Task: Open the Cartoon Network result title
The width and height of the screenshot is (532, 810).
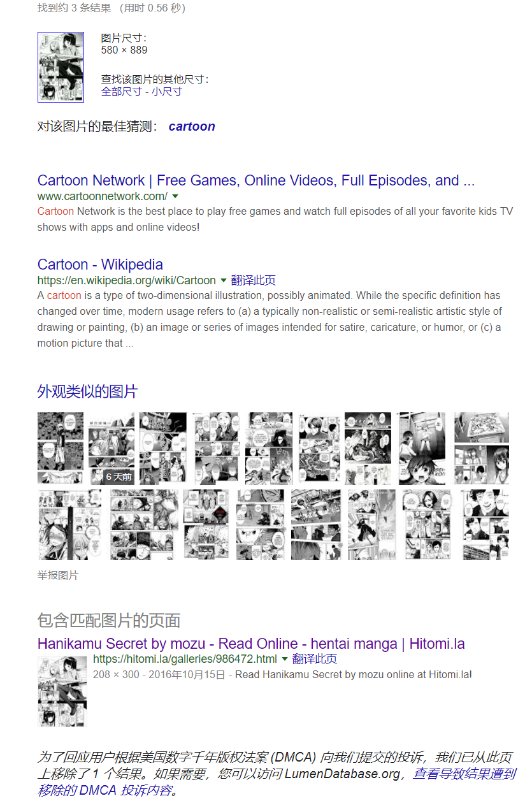Action: (x=256, y=180)
